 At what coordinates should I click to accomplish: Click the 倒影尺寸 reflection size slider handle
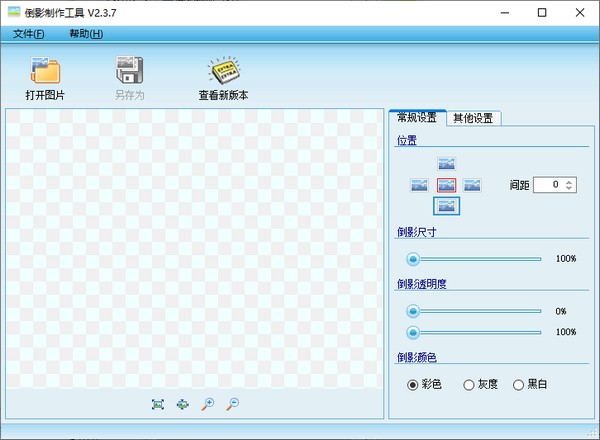pyautogui.click(x=412, y=258)
